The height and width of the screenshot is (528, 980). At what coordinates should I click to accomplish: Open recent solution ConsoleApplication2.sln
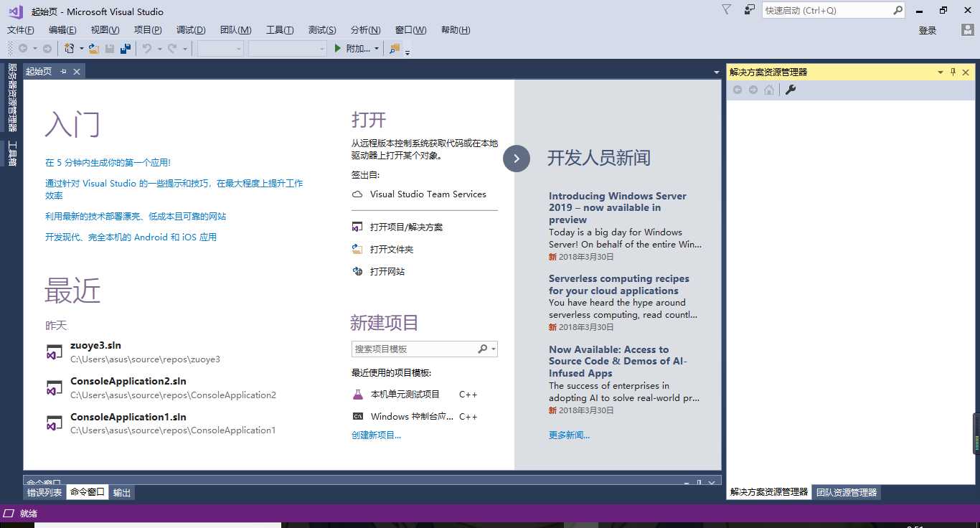click(x=128, y=381)
